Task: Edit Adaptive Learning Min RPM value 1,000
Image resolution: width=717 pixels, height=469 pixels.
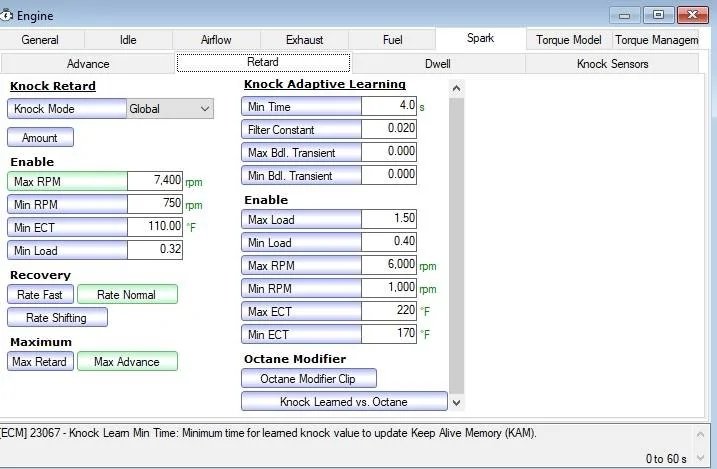Action: click(x=389, y=288)
